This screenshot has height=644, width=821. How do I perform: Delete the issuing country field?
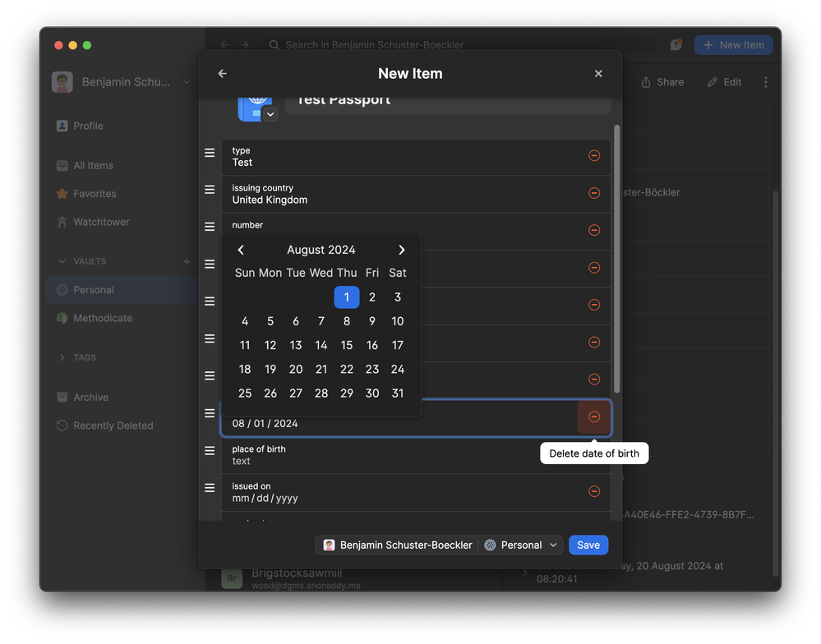593,193
